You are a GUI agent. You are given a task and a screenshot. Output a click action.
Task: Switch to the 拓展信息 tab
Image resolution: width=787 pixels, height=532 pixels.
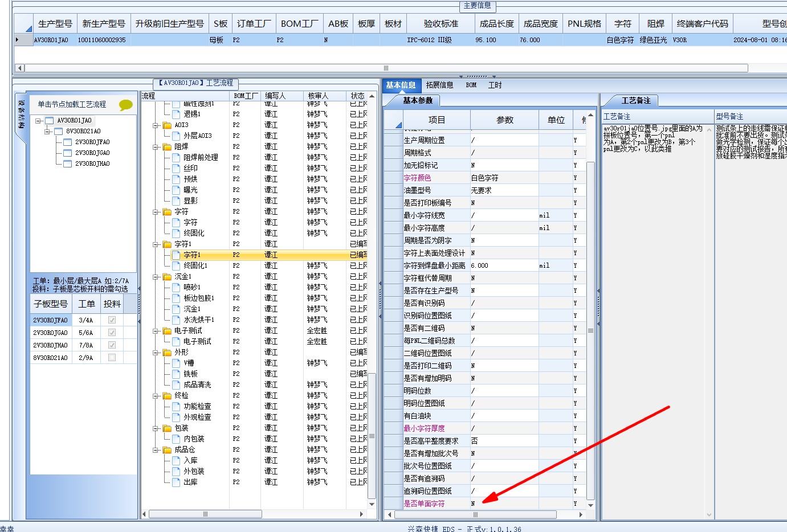(439, 85)
